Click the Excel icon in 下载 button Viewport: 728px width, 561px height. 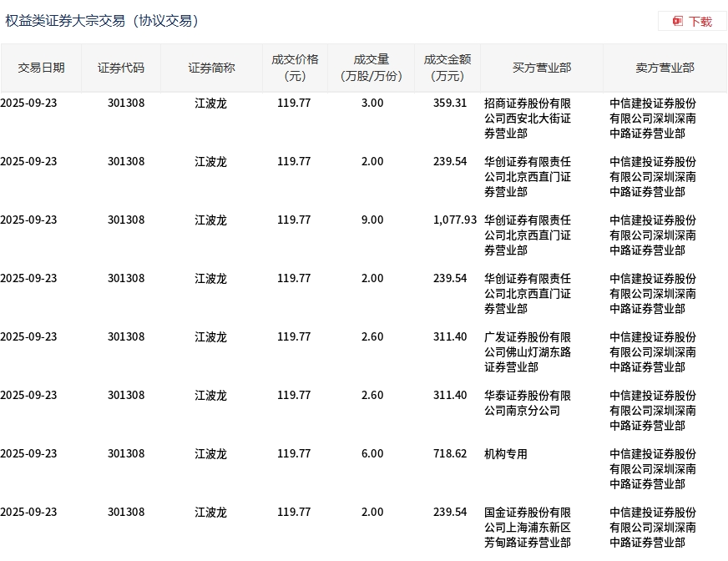pos(678,22)
